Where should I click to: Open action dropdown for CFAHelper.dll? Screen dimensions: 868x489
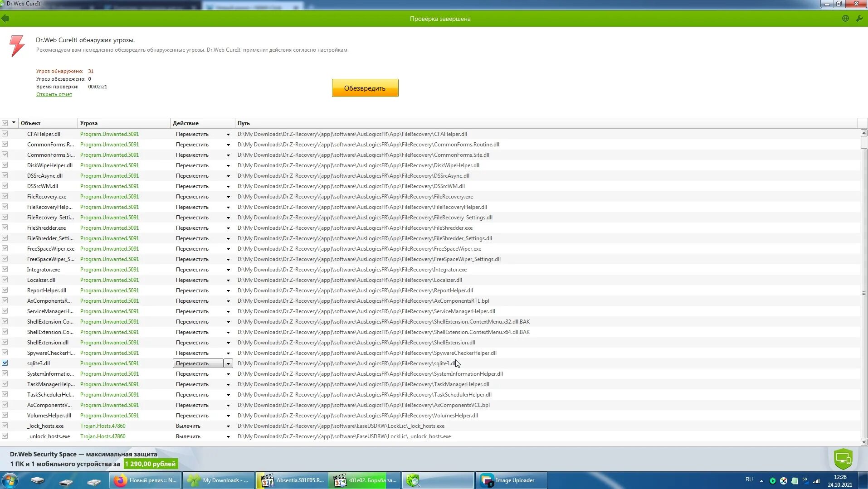pyautogui.click(x=228, y=134)
